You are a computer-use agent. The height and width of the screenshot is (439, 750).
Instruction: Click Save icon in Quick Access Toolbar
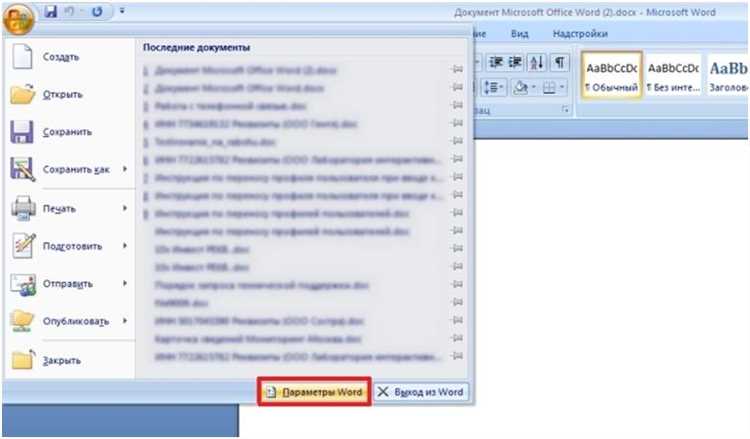tap(51, 11)
